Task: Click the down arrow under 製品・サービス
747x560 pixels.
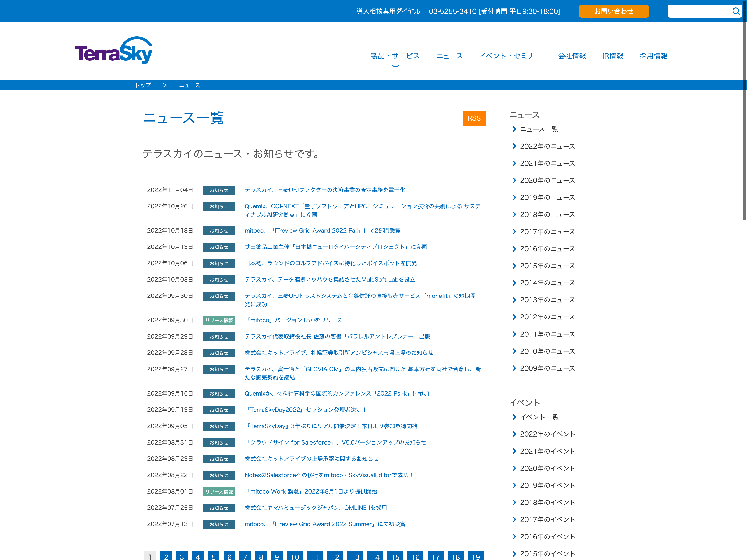Action: point(395,66)
